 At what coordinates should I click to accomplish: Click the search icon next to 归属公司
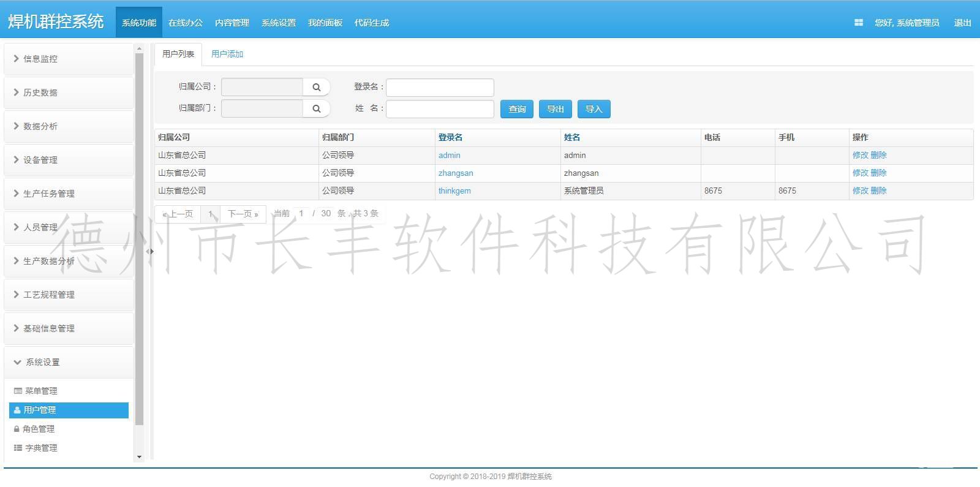click(316, 87)
